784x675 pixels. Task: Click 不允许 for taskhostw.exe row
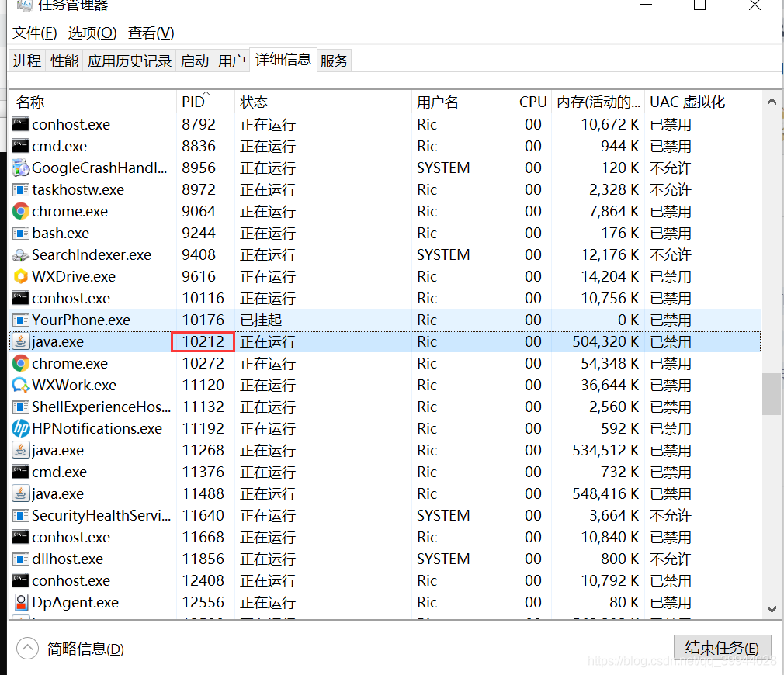pyautogui.click(x=670, y=190)
